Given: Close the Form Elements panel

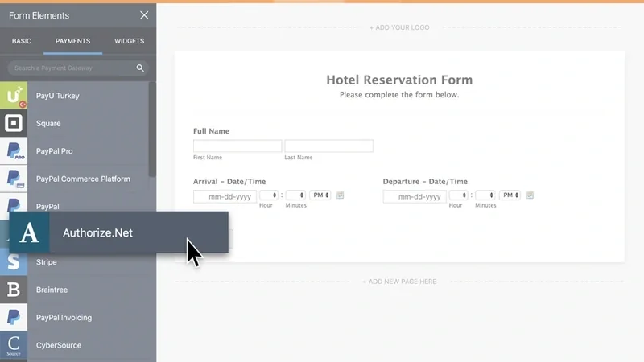Looking at the screenshot, I should coord(144,15).
